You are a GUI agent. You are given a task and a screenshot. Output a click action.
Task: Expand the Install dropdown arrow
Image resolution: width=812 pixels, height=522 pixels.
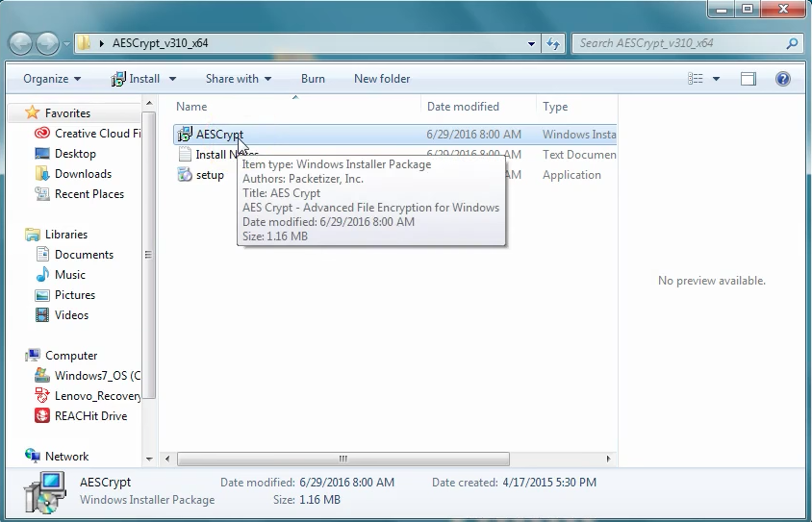(172, 79)
